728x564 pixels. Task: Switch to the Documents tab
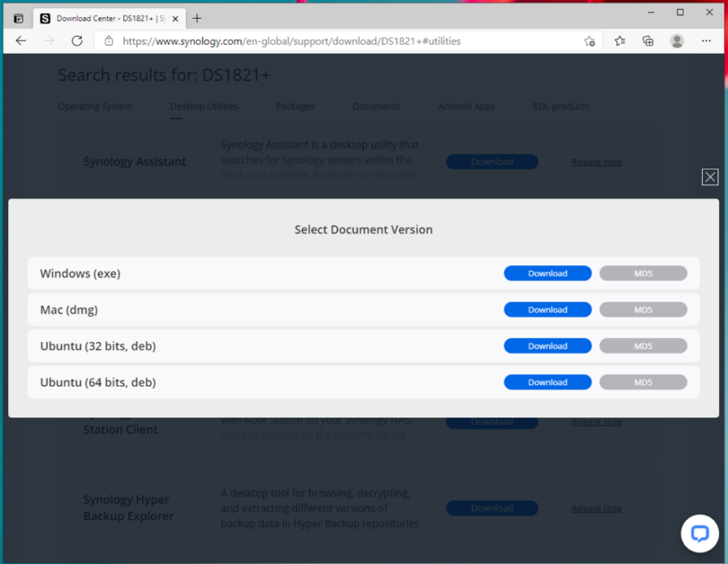click(376, 106)
